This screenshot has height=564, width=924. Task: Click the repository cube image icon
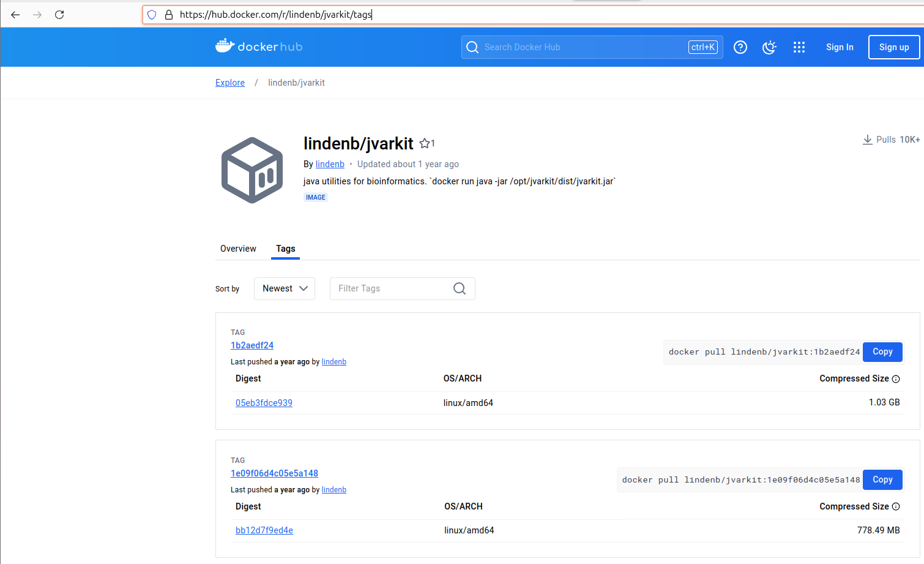tap(252, 170)
